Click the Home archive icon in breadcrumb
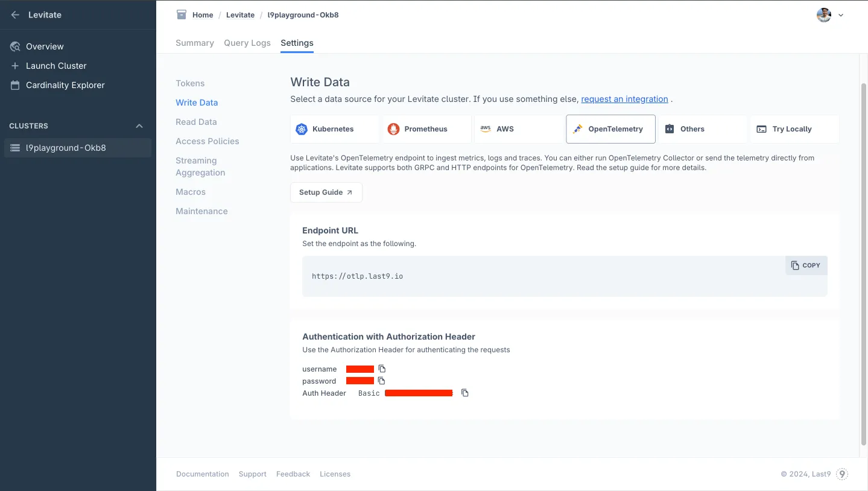 [182, 15]
